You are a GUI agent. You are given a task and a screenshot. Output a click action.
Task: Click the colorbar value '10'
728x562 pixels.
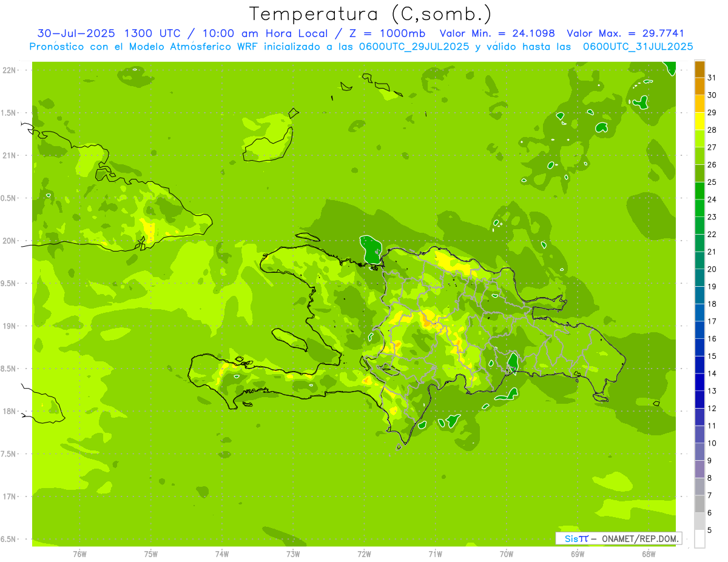[x=712, y=443]
